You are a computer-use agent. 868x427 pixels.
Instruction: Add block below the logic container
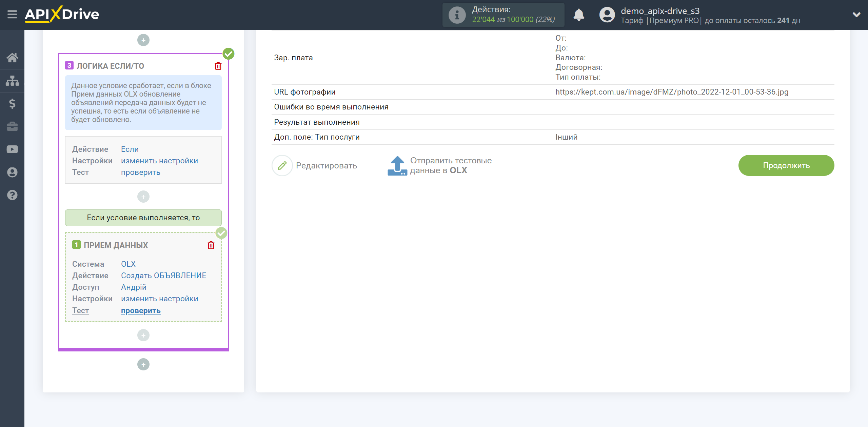tap(143, 364)
